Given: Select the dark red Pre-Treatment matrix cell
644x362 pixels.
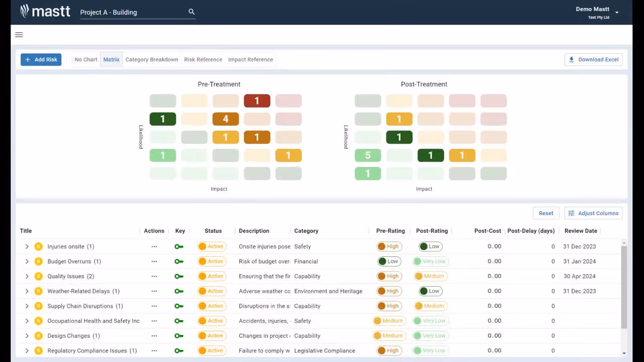Looking at the screenshot, I should (x=257, y=101).
